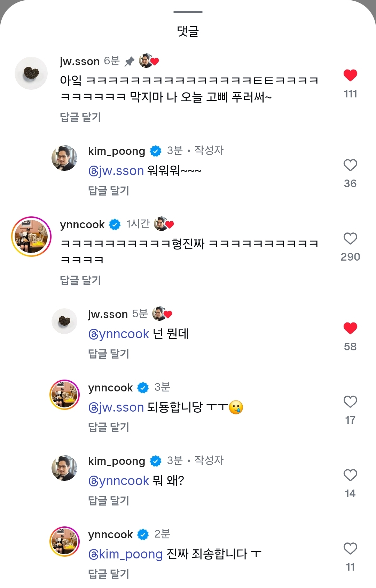This screenshot has height=588, width=376.
Task: Reply to kim_poong's 워워워 comment
Action: [109, 191]
